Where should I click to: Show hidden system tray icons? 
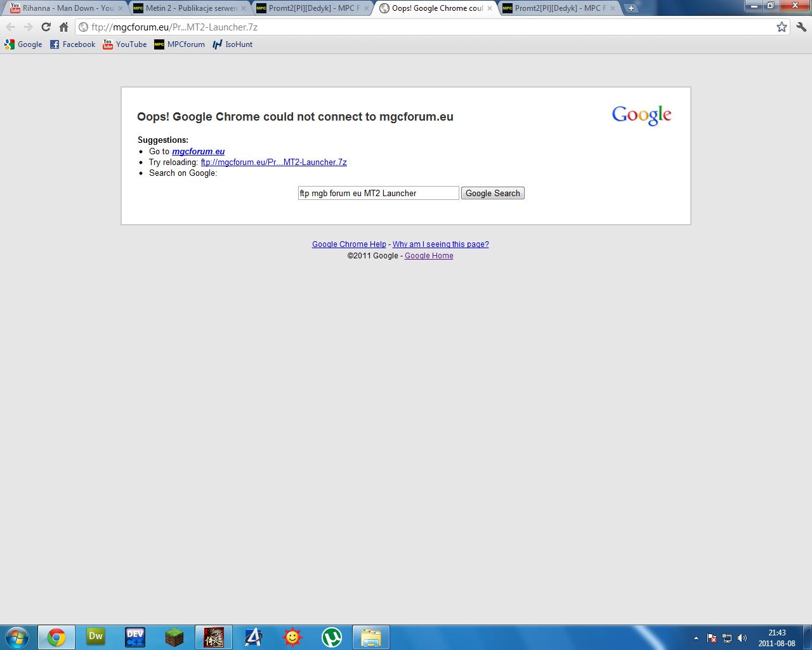pyautogui.click(x=696, y=638)
